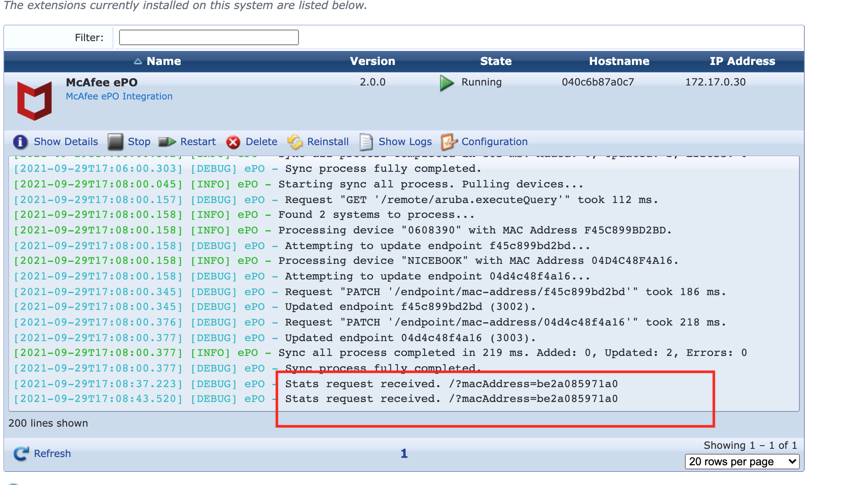
Task: Sort by the State column header
Action: pos(496,61)
